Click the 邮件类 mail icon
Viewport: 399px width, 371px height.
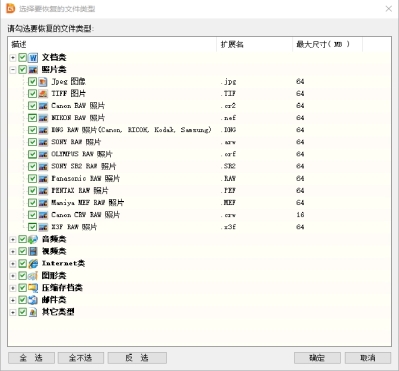pos(33,300)
